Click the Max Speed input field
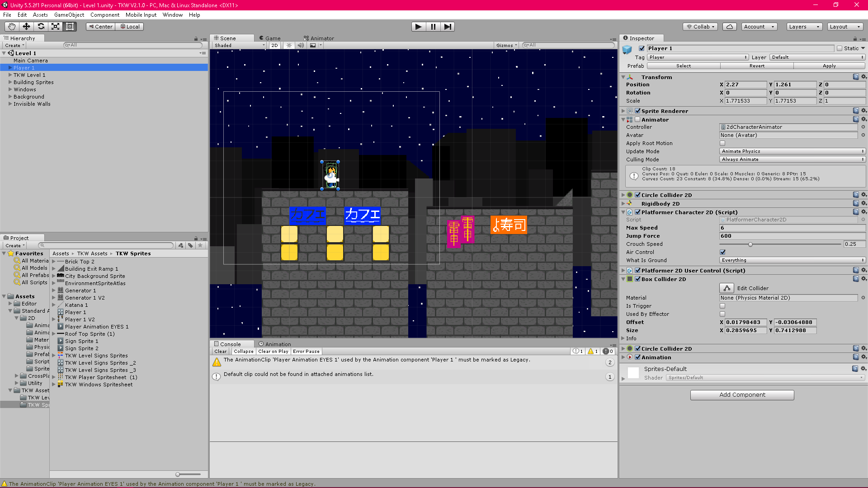Viewport: 868px width, 488px height. click(x=792, y=228)
